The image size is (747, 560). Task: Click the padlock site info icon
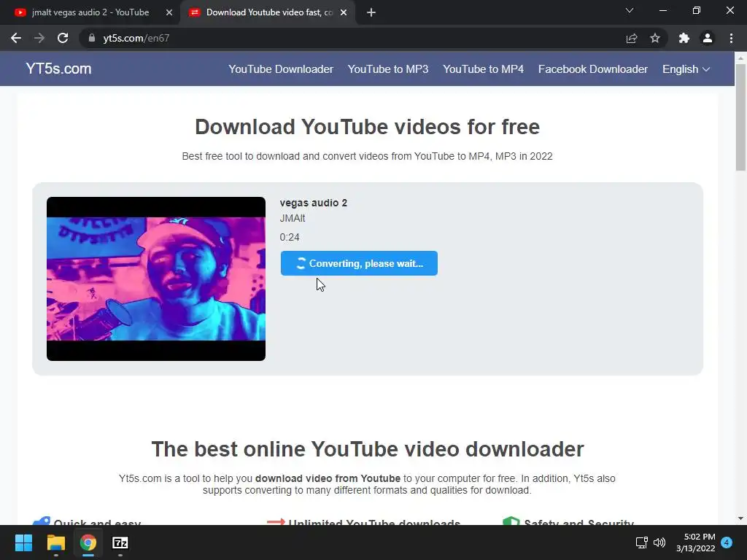[x=92, y=38]
